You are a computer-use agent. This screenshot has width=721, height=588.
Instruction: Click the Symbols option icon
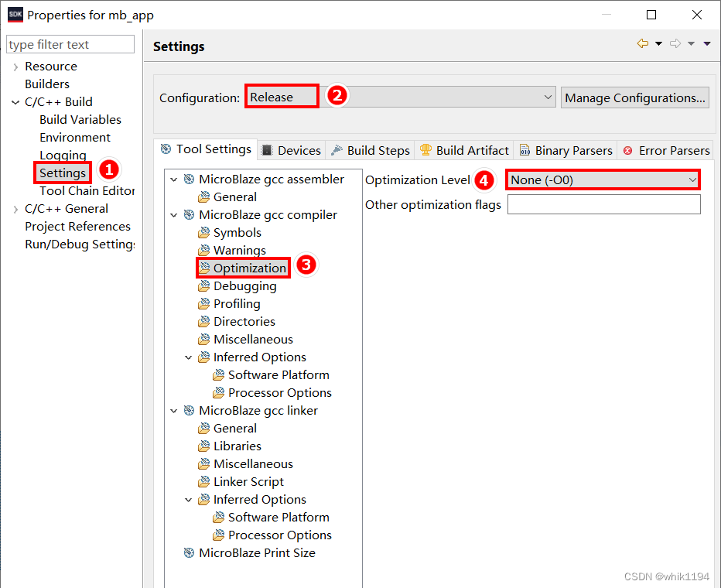click(203, 233)
